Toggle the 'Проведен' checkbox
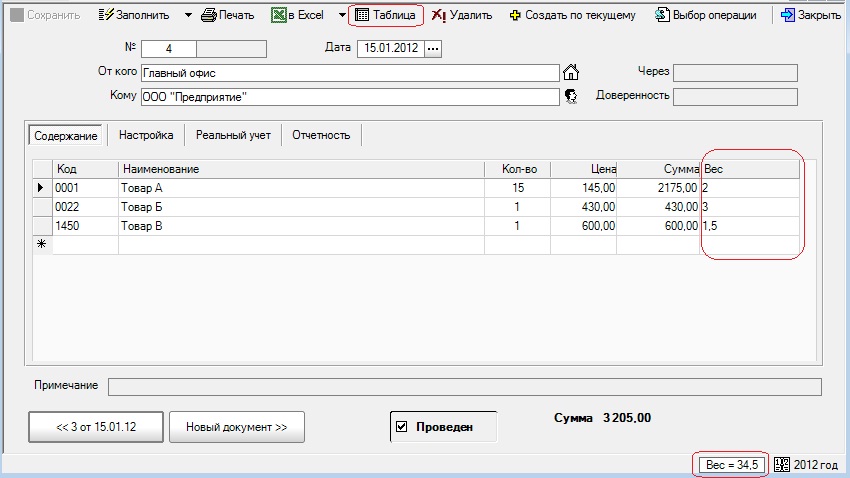Viewport: 850px width, 478px height. pyautogui.click(x=402, y=427)
